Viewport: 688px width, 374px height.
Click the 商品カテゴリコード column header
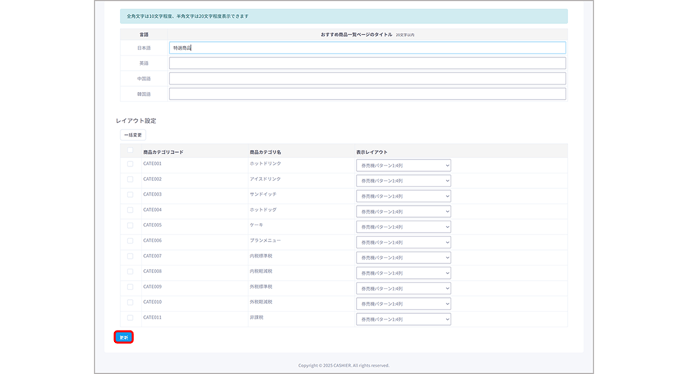pos(163,152)
